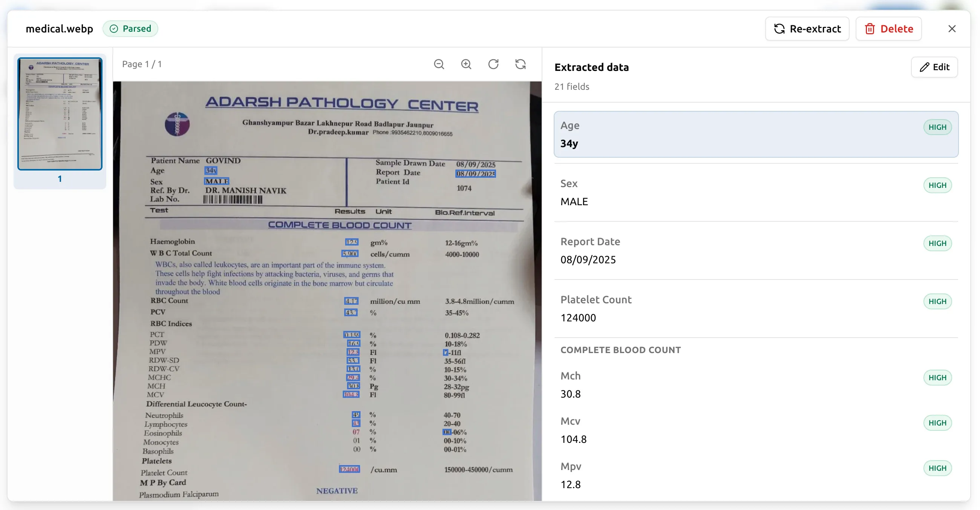Click the Parsed status badge
980x510 pixels.
click(130, 29)
